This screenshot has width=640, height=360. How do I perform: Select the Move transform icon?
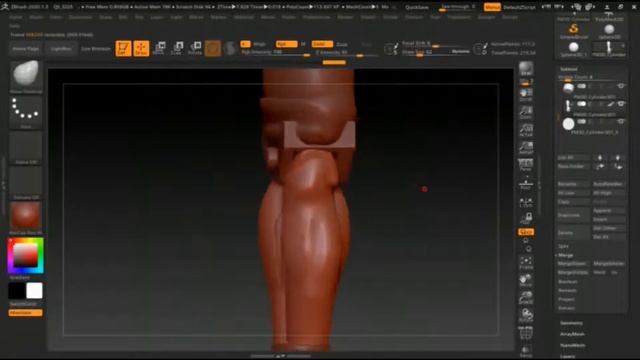point(159,49)
